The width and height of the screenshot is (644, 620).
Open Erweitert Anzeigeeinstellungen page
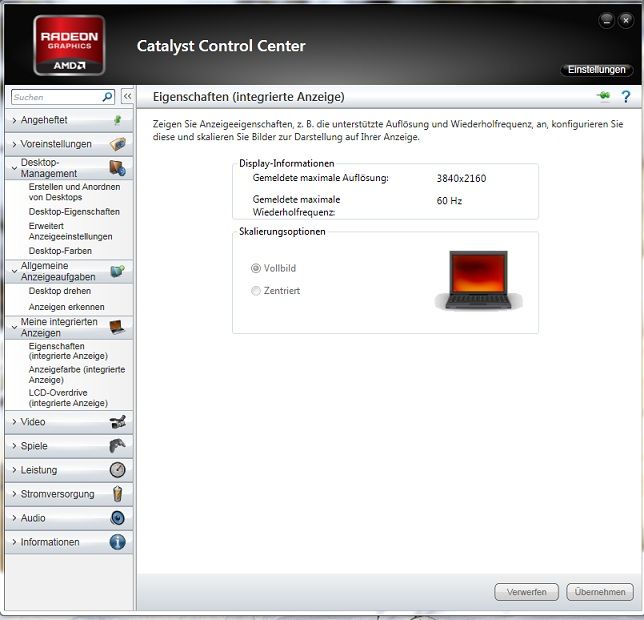click(x=70, y=231)
